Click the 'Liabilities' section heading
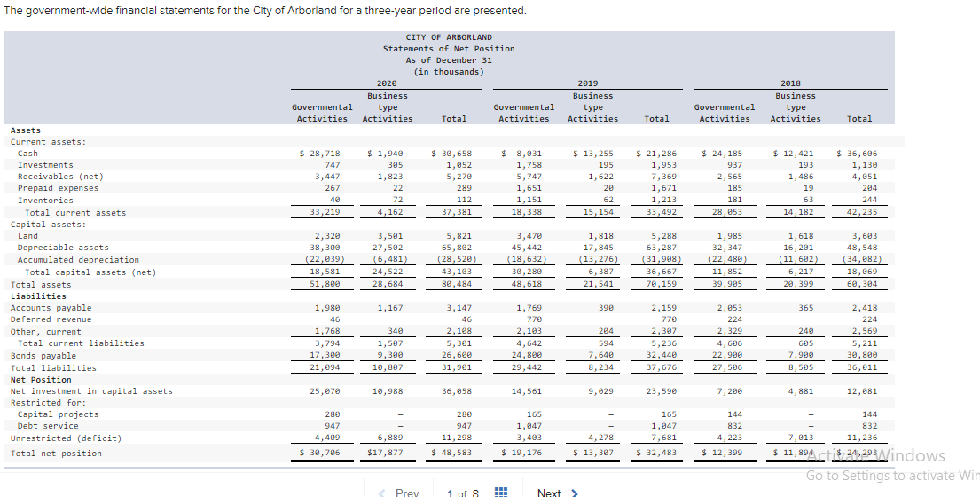The width and height of the screenshot is (980, 497). [x=38, y=296]
